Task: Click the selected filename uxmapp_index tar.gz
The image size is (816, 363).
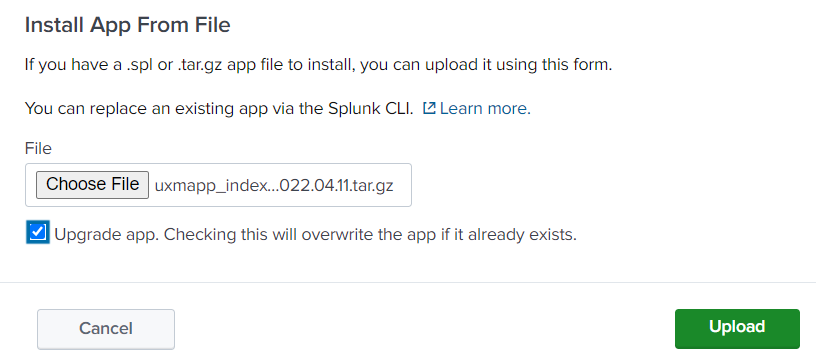Action: (274, 186)
